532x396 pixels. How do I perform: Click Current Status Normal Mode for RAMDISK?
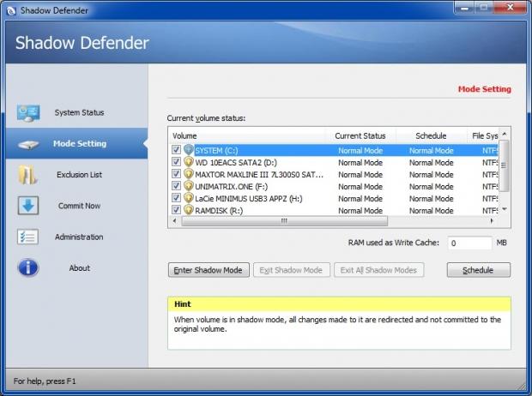click(360, 211)
